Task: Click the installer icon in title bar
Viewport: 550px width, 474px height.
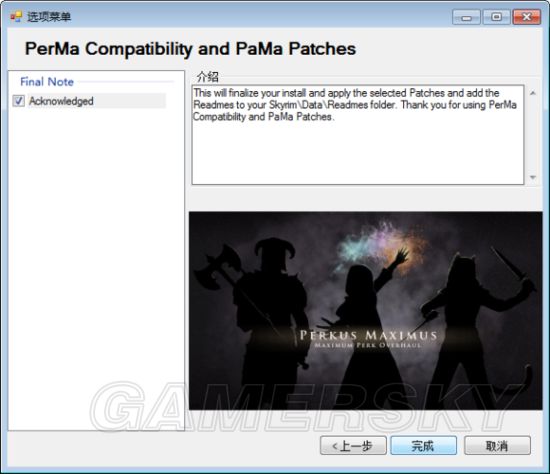Action: pyautogui.click(x=16, y=16)
